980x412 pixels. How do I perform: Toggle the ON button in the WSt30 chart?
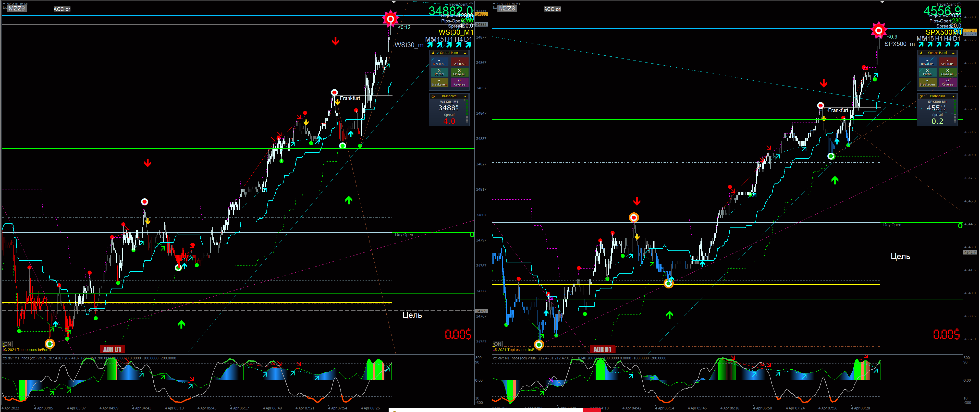click(x=7, y=344)
